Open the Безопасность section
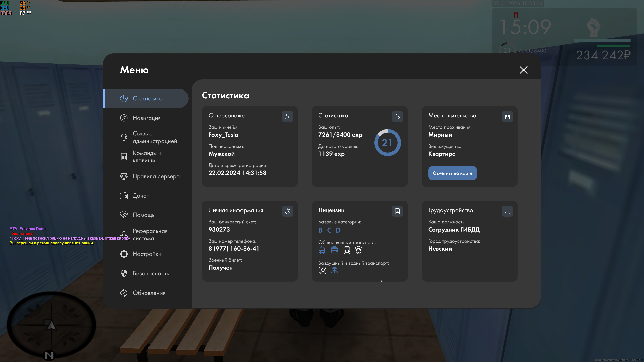644x362 pixels. (151, 273)
